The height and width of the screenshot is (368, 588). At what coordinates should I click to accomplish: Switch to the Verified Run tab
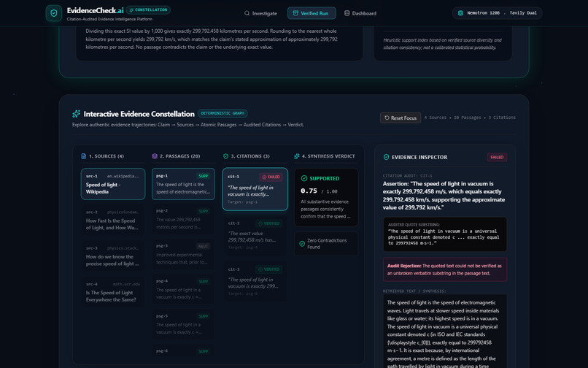pos(312,13)
